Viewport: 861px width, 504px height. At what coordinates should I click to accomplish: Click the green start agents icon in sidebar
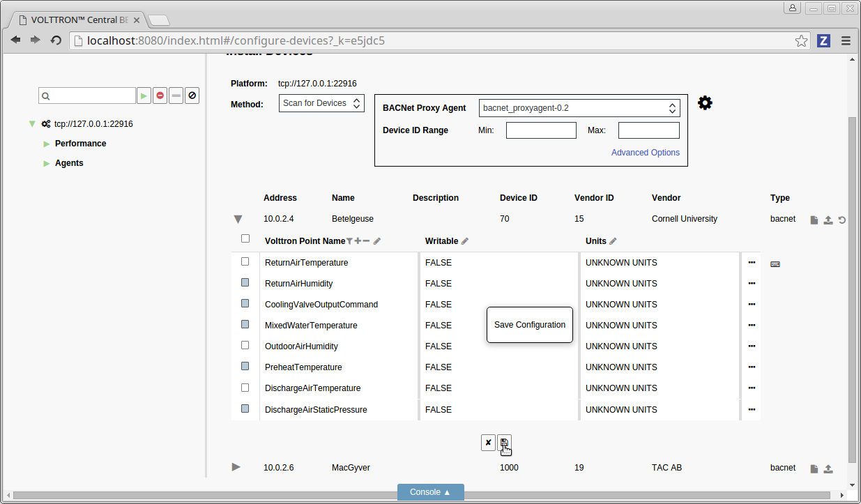(144, 96)
